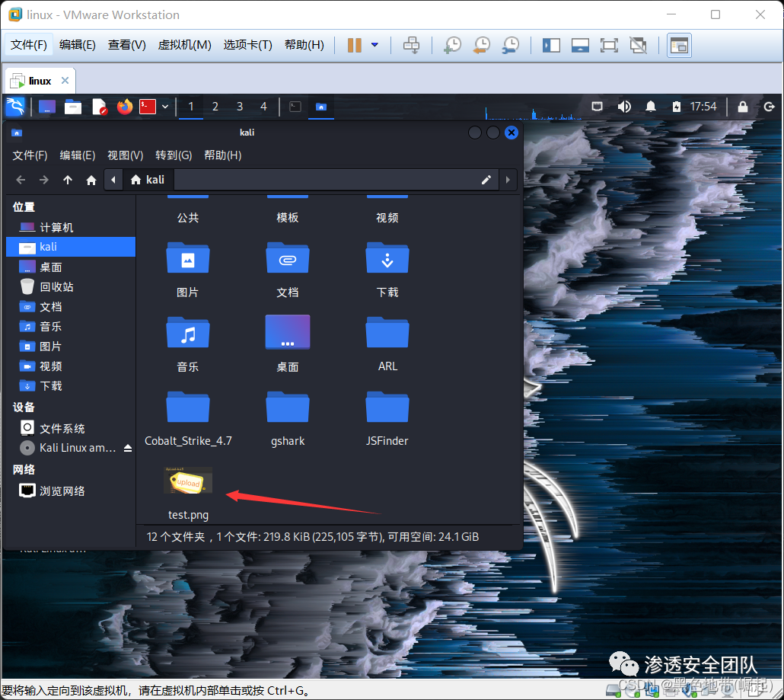Open the notifications bell
Screen dimensions: 784x700
(651, 107)
